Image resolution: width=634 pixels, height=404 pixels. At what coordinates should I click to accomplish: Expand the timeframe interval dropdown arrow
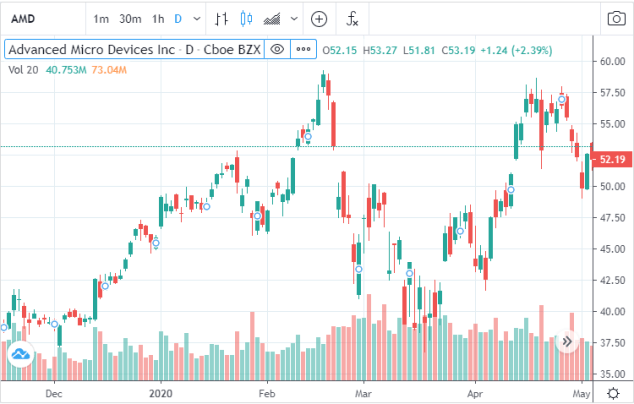[x=197, y=19]
